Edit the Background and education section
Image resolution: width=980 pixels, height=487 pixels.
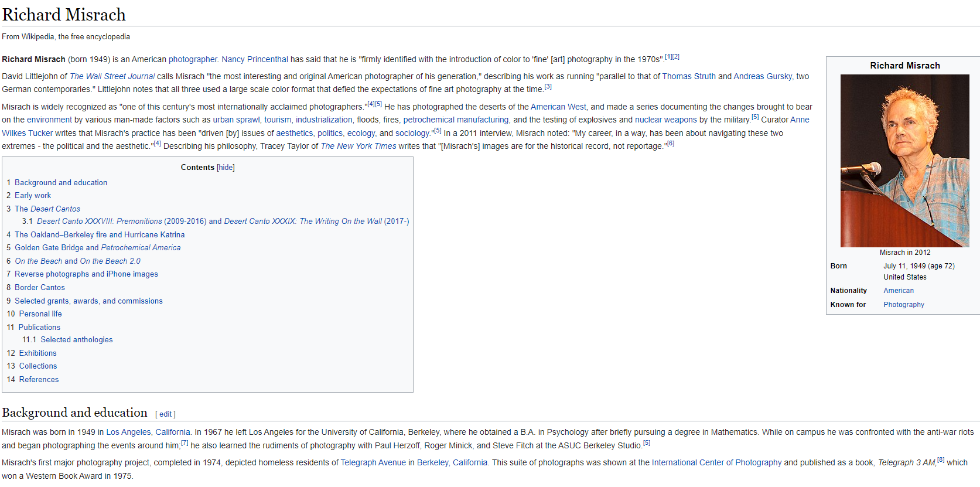click(166, 414)
